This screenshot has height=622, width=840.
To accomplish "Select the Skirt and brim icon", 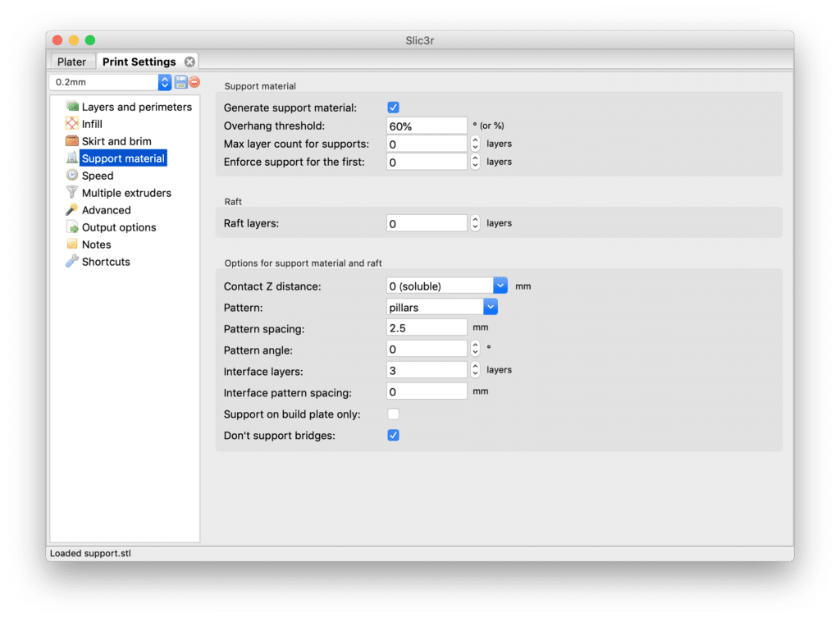I will click(x=72, y=141).
